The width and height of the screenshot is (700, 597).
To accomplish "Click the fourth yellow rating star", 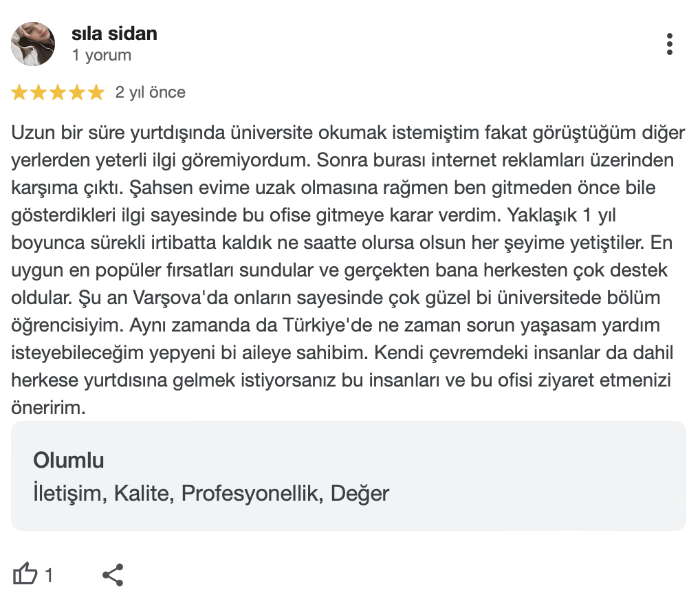I will pos(77,92).
